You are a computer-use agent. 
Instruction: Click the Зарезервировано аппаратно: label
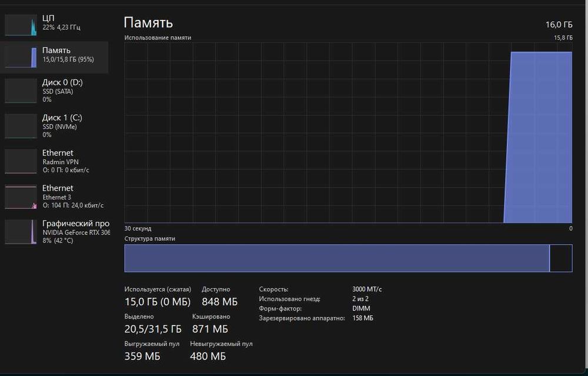click(x=302, y=318)
